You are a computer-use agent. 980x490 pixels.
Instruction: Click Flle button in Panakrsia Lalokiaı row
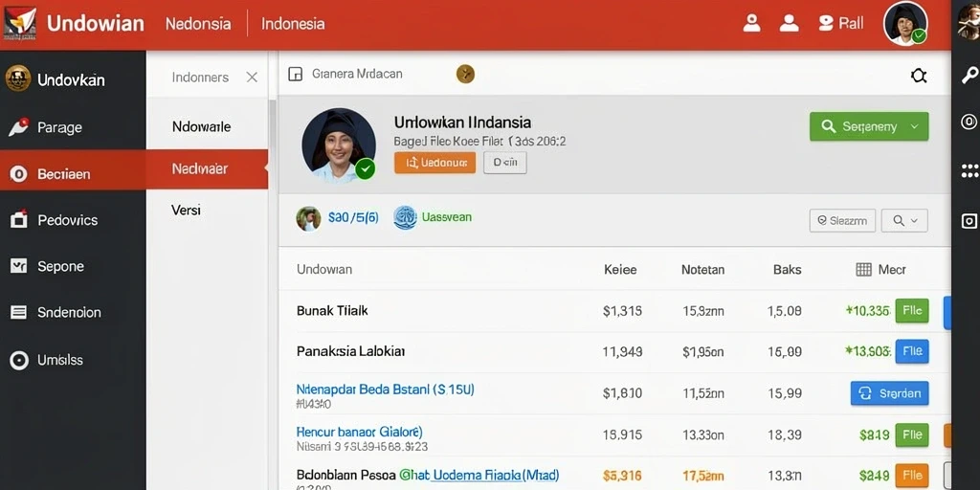coord(912,352)
